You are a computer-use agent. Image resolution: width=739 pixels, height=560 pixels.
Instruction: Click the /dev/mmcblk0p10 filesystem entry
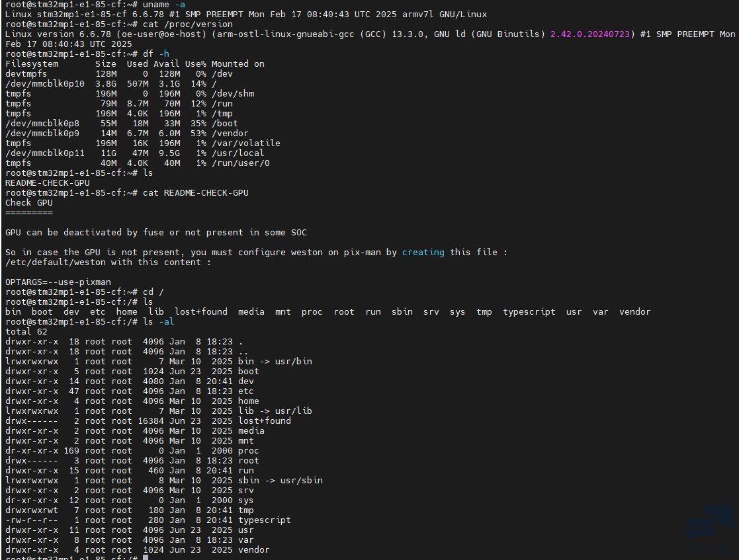pos(45,83)
